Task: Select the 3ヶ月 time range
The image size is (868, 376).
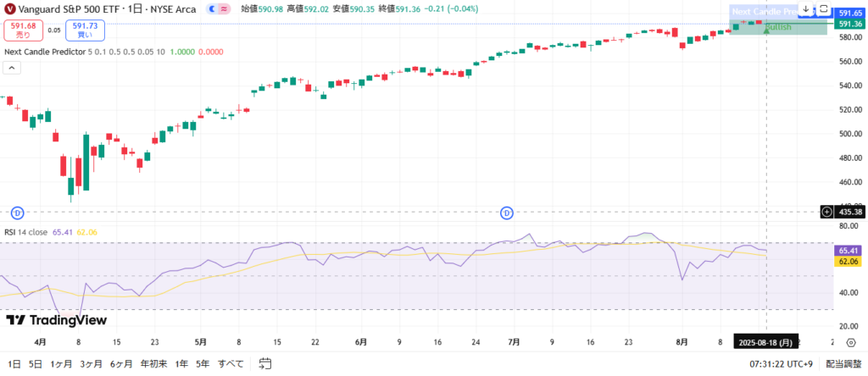Action: point(91,364)
